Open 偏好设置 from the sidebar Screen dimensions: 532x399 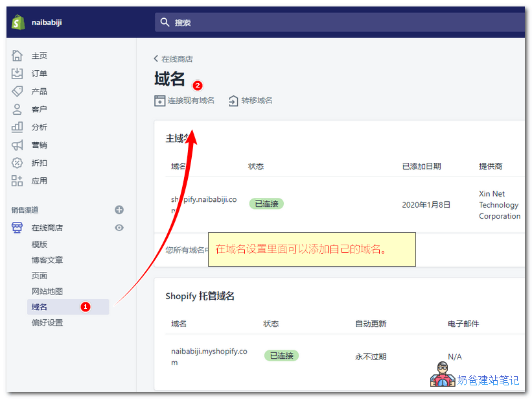pyautogui.click(x=48, y=322)
